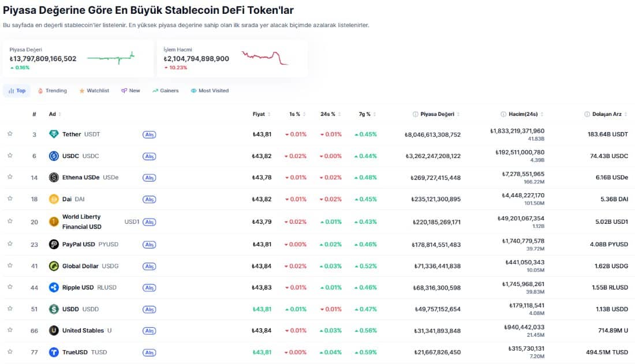Image resolution: width=635 pixels, height=364 pixels.
Task: Click circulating supply 5.36B DAI
Action: (x=614, y=199)
